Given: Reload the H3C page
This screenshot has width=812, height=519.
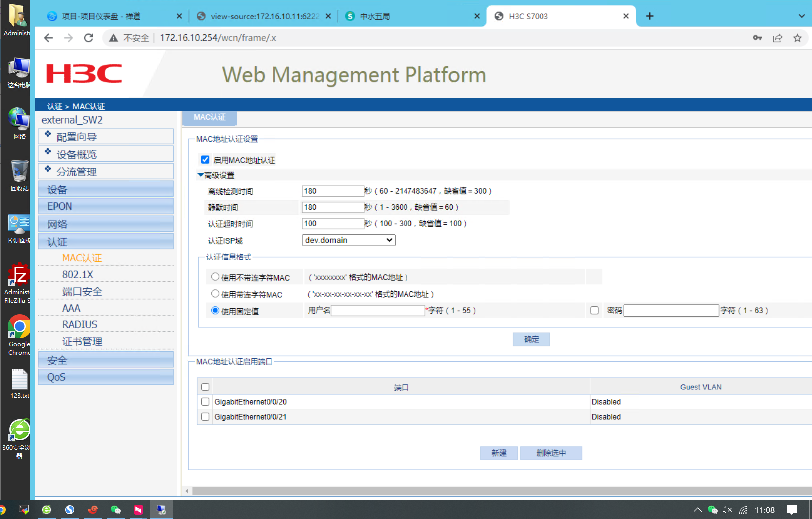Looking at the screenshot, I should point(88,38).
